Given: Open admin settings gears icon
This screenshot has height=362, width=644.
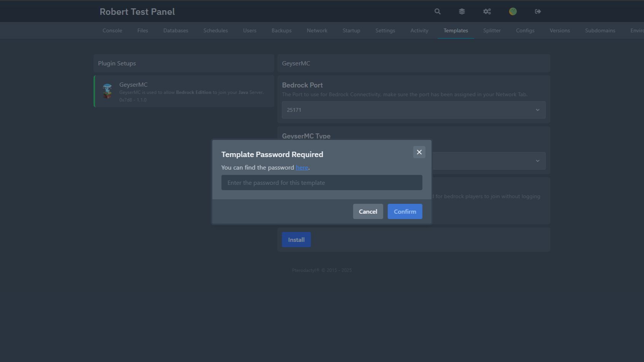Looking at the screenshot, I should 487,11.
